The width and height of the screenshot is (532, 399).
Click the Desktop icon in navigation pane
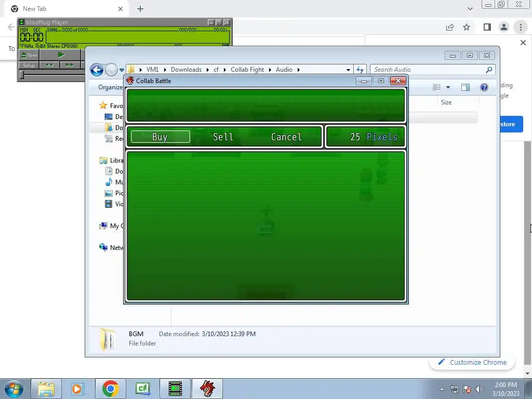point(109,117)
